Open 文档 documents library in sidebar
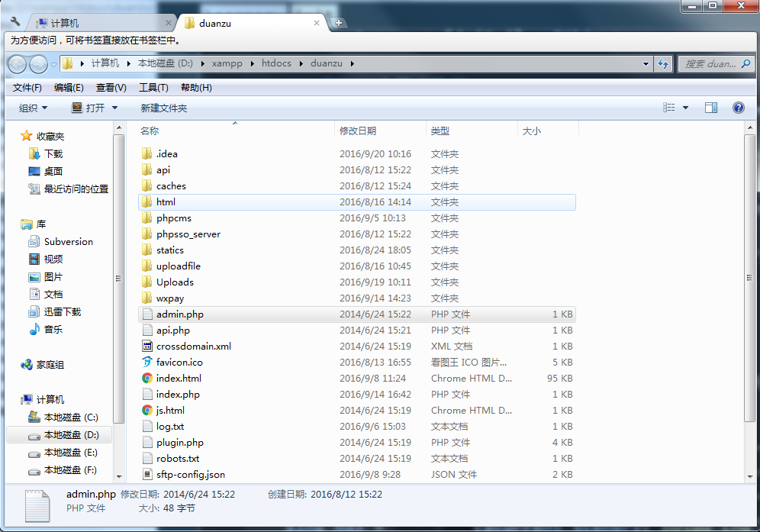760x532 pixels. click(46, 295)
